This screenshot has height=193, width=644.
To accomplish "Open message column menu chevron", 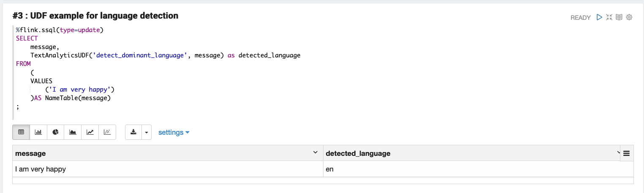I will (x=315, y=152).
